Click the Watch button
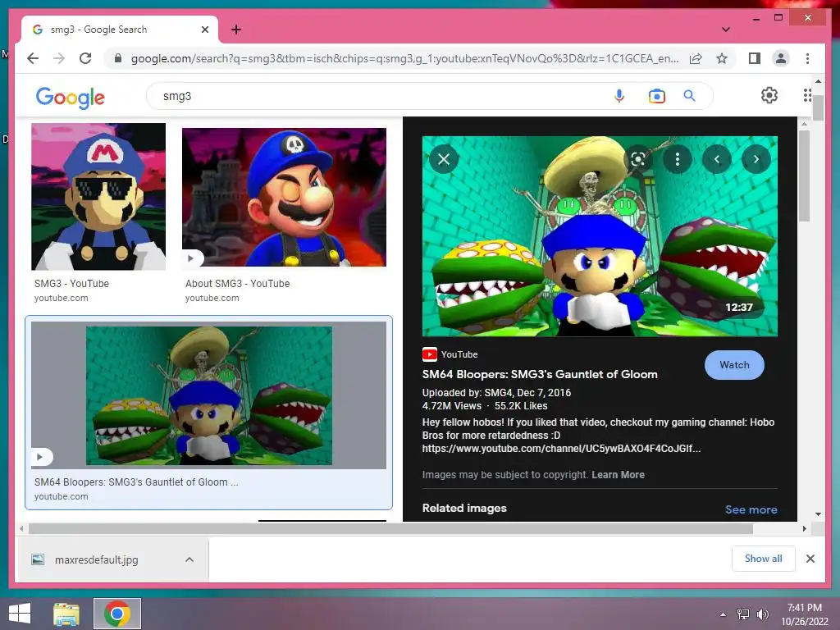Image resolution: width=840 pixels, height=630 pixels. point(734,365)
